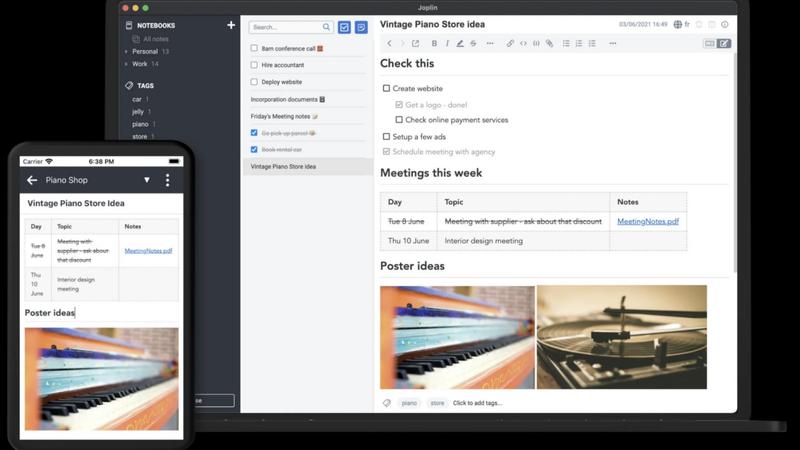This screenshot has width=800, height=450.
Task: Open the globe spell-check language icon
Action: click(678, 24)
